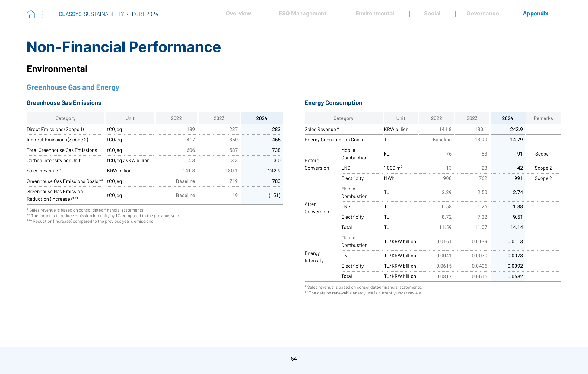This screenshot has width=588, height=374.
Task: Click Energy Consumption Goals row label
Action: point(334,140)
